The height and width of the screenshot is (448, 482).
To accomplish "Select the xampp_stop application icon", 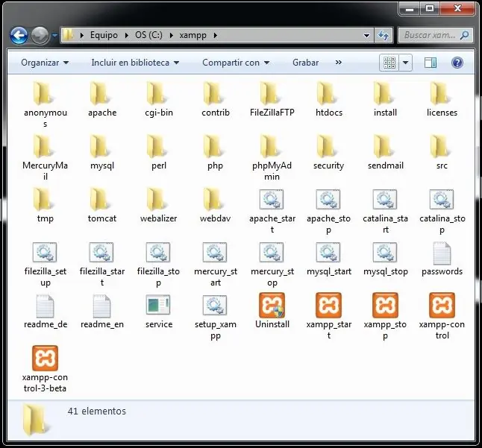I will 385,306.
